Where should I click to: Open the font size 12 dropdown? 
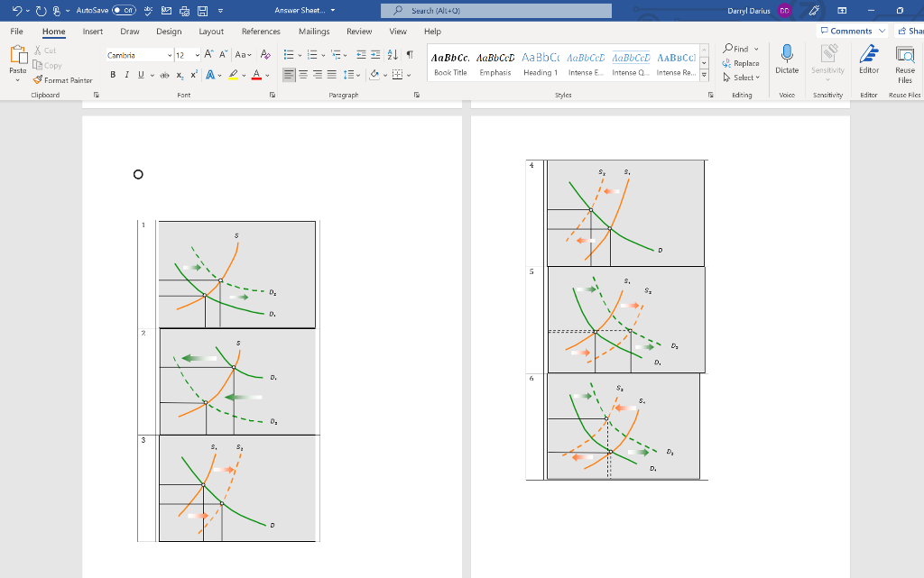coord(197,55)
